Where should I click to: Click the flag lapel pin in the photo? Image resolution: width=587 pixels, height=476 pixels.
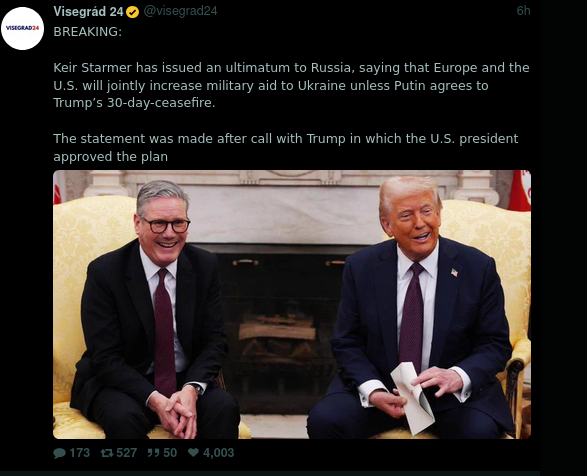[x=454, y=272]
